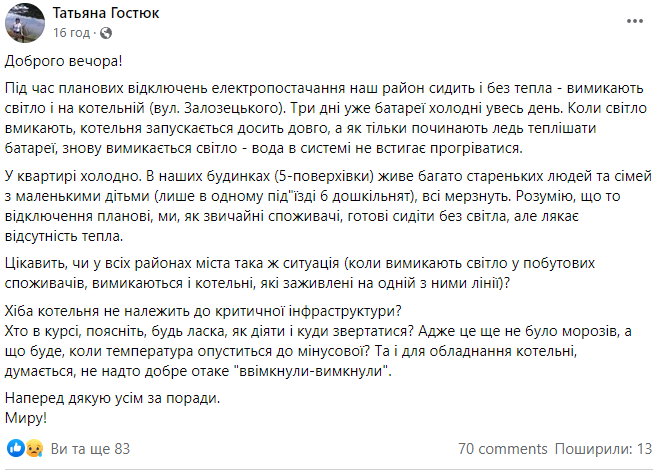The width and height of the screenshot is (662, 472).
Task: Open the post timestamp '16 год'
Action: click(72, 33)
